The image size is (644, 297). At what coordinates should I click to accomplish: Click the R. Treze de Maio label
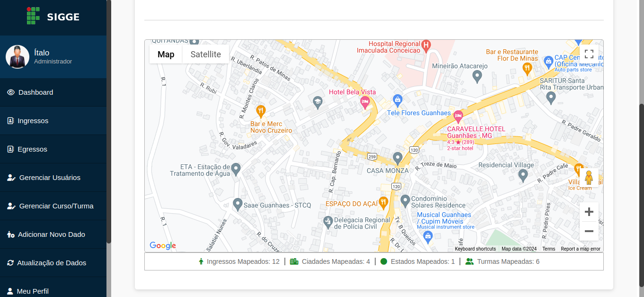(436, 166)
